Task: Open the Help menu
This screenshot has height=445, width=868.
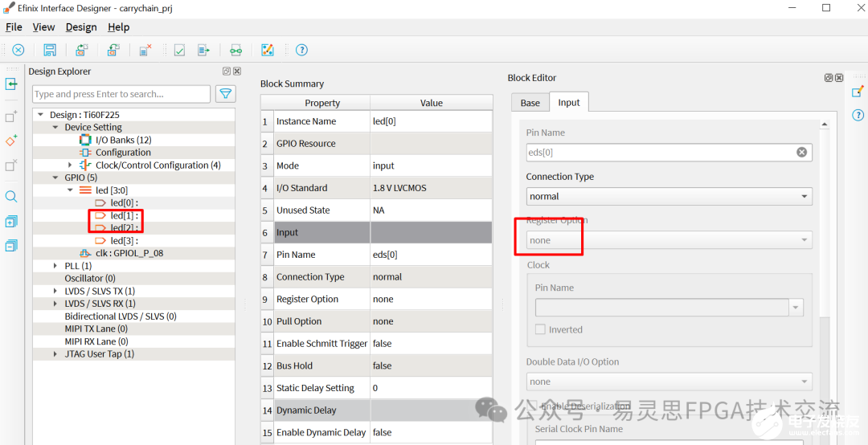Action: [x=118, y=27]
